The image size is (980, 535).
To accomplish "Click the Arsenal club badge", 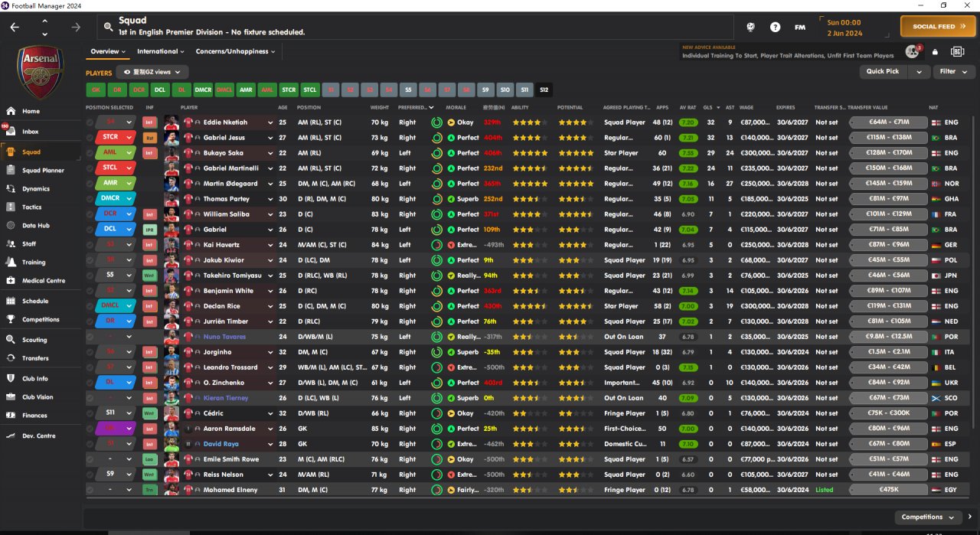I will pyautogui.click(x=41, y=71).
